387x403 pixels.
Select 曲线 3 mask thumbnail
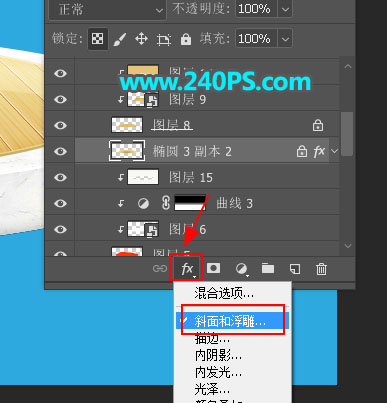click(190, 203)
